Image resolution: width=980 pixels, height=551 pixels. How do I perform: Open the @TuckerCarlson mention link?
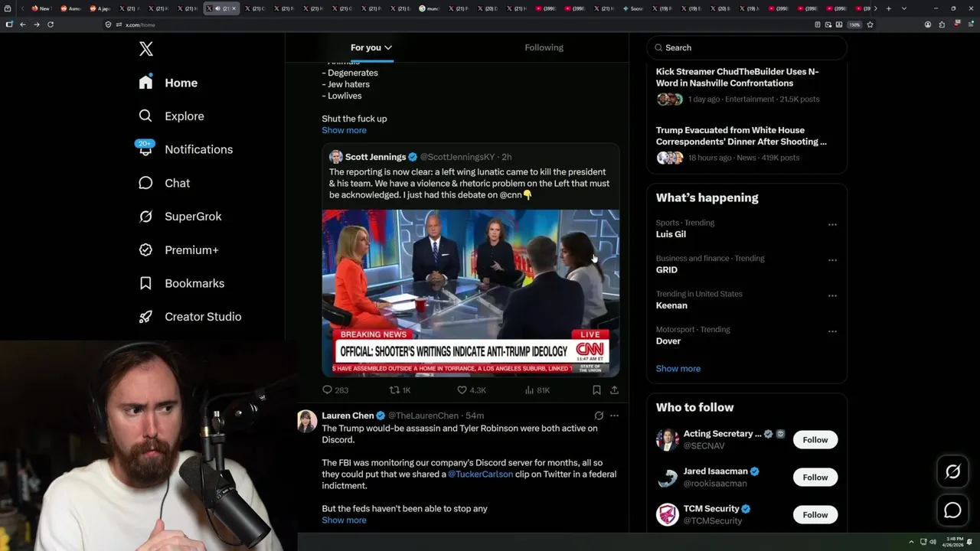pos(480,474)
